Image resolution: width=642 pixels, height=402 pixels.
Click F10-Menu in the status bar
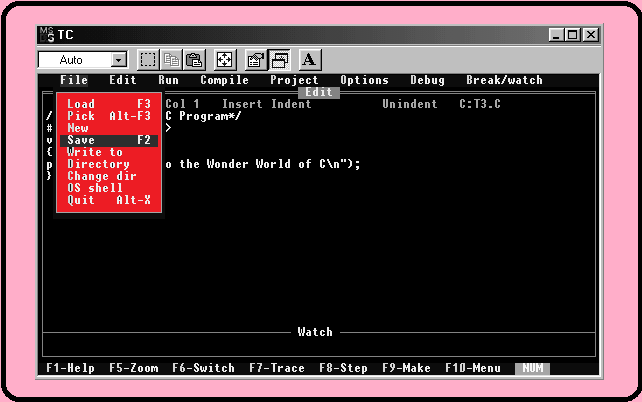click(473, 368)
